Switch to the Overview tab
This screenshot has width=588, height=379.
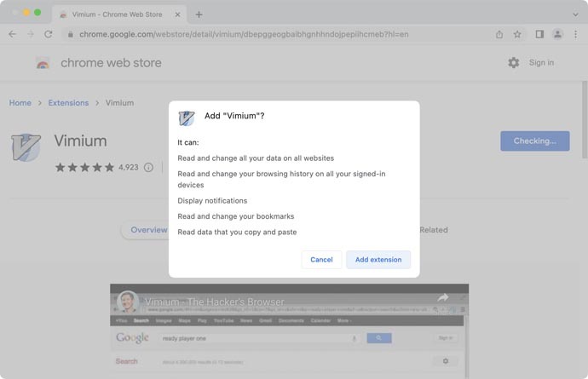tap(149, 230)
